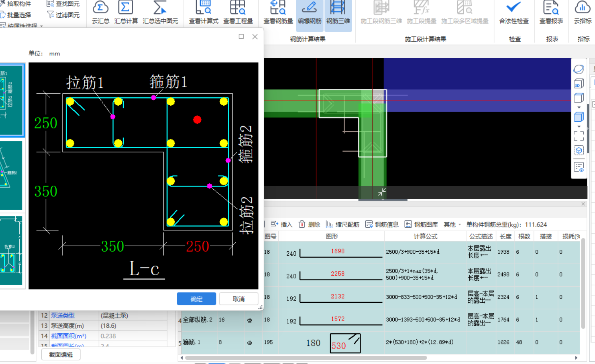Select 拾取构件 pick component
Viewport: 595px width, 364px height.
tap(16, 4)
